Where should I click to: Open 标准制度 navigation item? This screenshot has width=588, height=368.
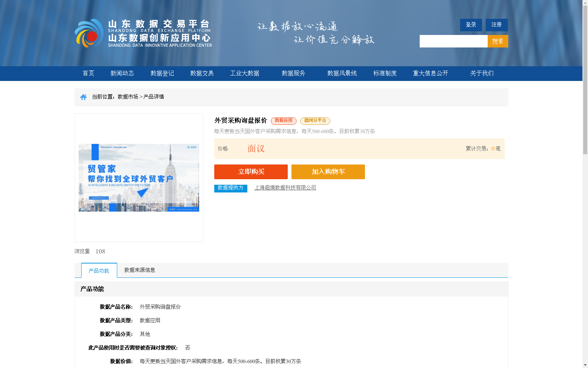385,73
